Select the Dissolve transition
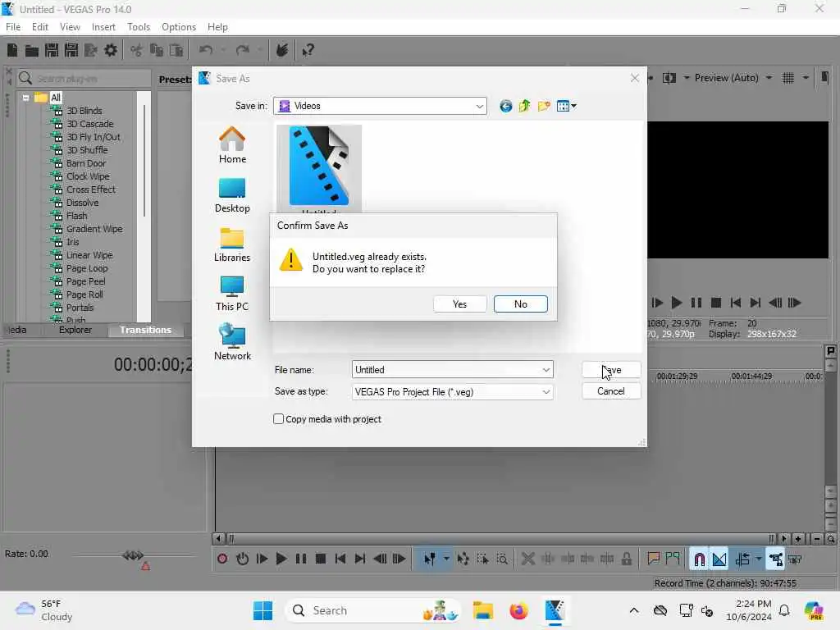 pyautogui.click(x=83, y=203)
